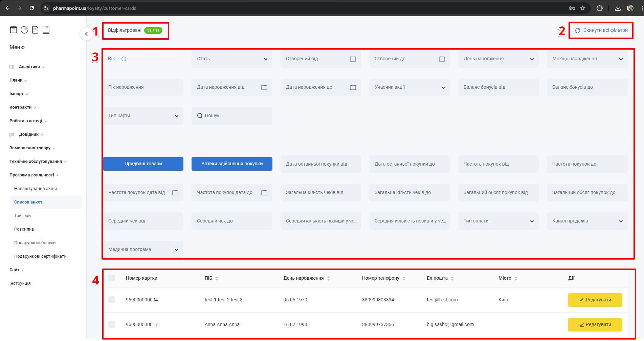Open the bookmarked book icon in sidebar
This screenshot has height=341, width=644.
46,30
